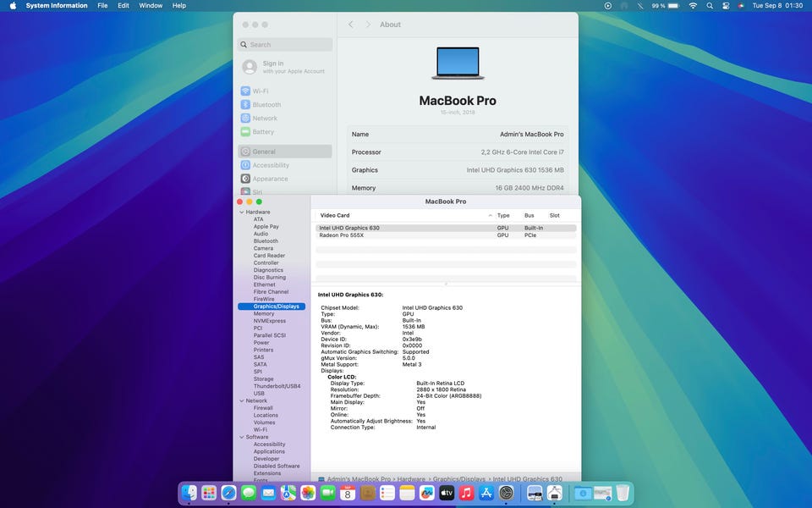Select Apple Pay in the Hardware list
Viewport: 812px width, 508px height.
(x=266, y=227)
